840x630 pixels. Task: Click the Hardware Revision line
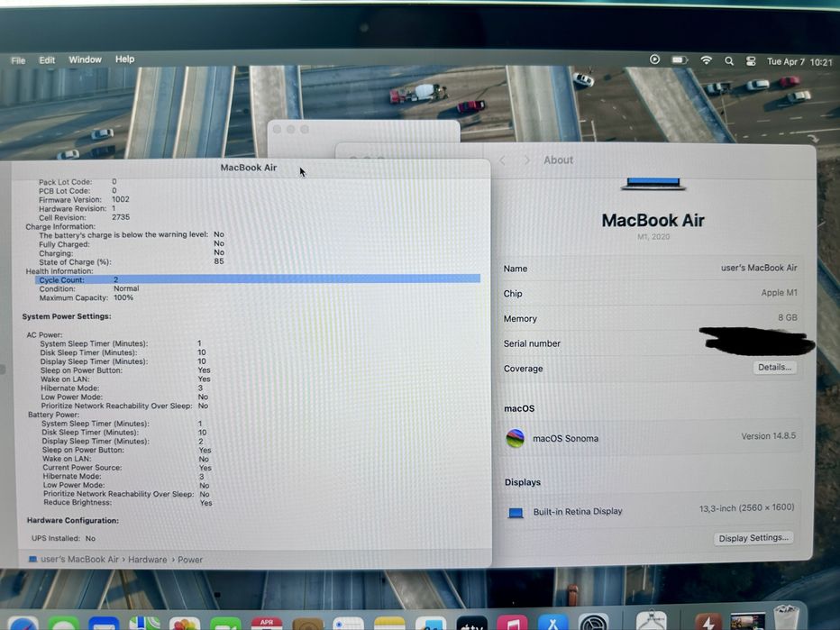click(x=78, y=208)
